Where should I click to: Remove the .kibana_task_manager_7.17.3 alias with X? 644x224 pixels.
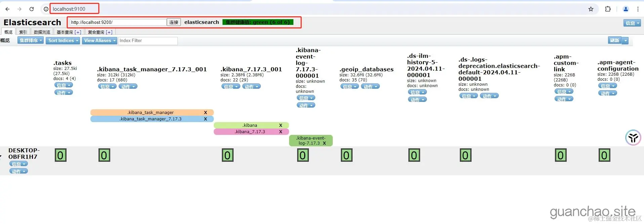(x=205, y=119)
